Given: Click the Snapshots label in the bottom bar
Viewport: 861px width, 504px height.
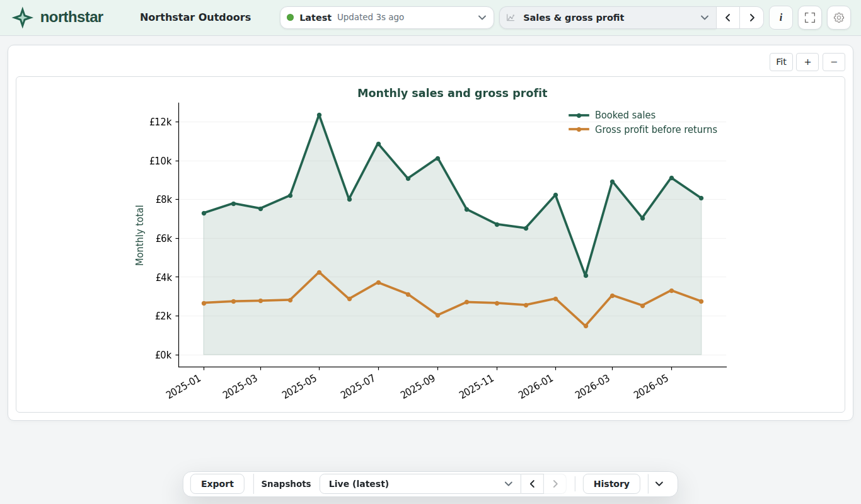Looking at the screenshot, I should point(286,484).
